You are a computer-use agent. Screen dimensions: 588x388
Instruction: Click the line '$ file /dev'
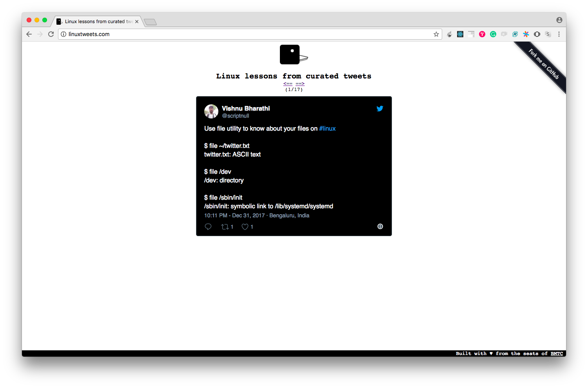pyautogui.click(x=218, y=172)
